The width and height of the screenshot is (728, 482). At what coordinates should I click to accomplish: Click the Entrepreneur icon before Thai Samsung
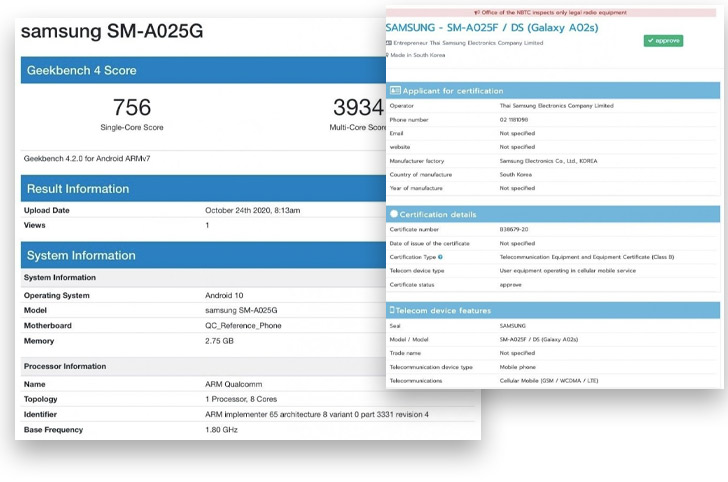click(388, 43)
